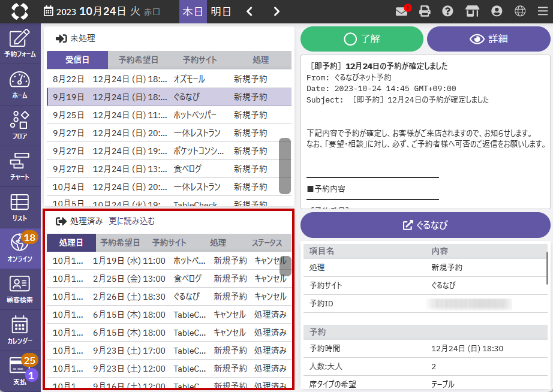The image size is (553, 392).
Task: Open the user account icon
Action: point(497,11)
